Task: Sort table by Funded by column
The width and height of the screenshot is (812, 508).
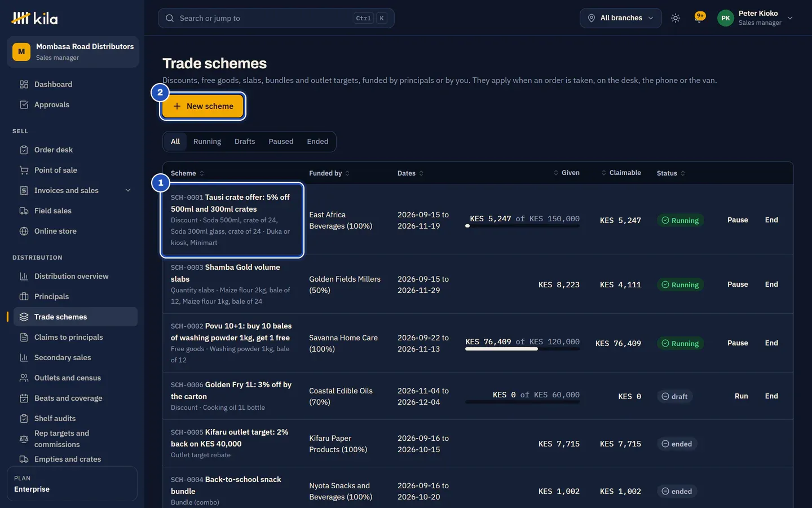Action: click(x=329, y=173)
